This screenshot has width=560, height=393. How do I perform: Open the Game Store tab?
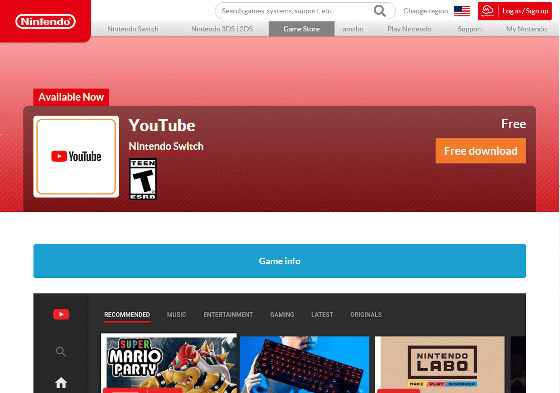pyautogui.click(x=302, y=29)
